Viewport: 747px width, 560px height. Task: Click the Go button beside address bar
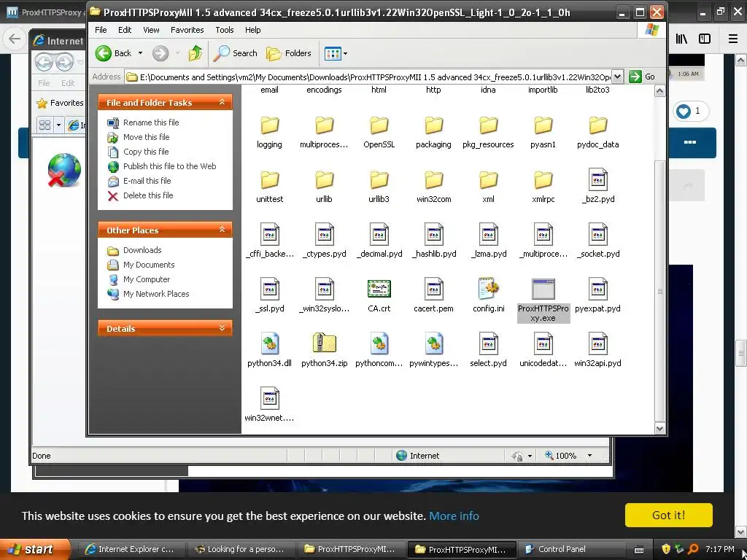tap(642, 77)
